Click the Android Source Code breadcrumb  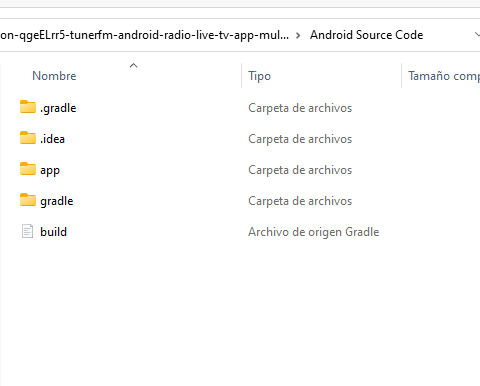coord(366,35)
